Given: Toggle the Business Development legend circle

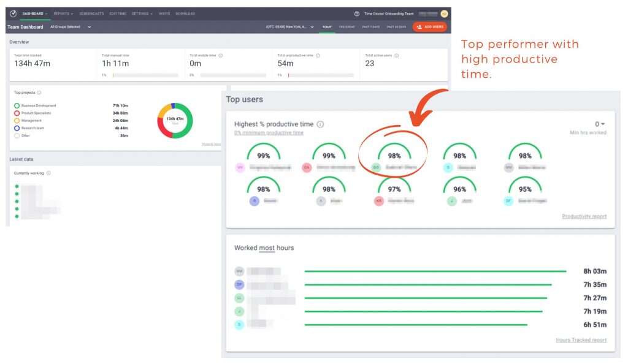Looking at the screenshot, I should (x=17, y=106).
